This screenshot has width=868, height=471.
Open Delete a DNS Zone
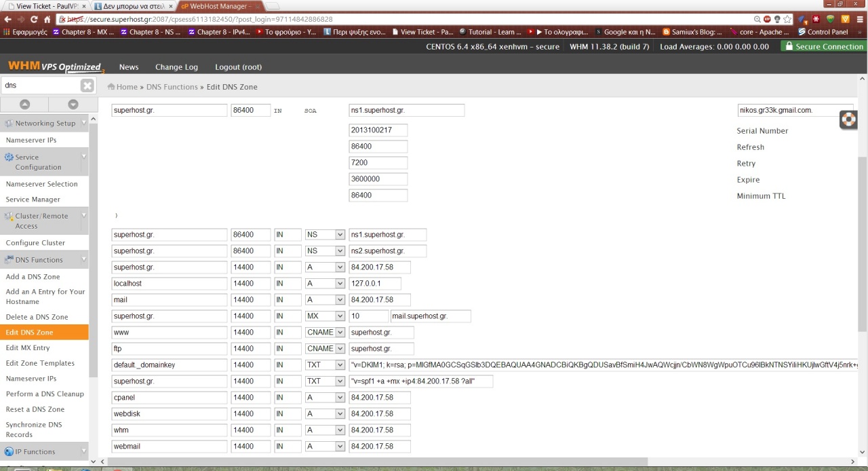(37, 317)
